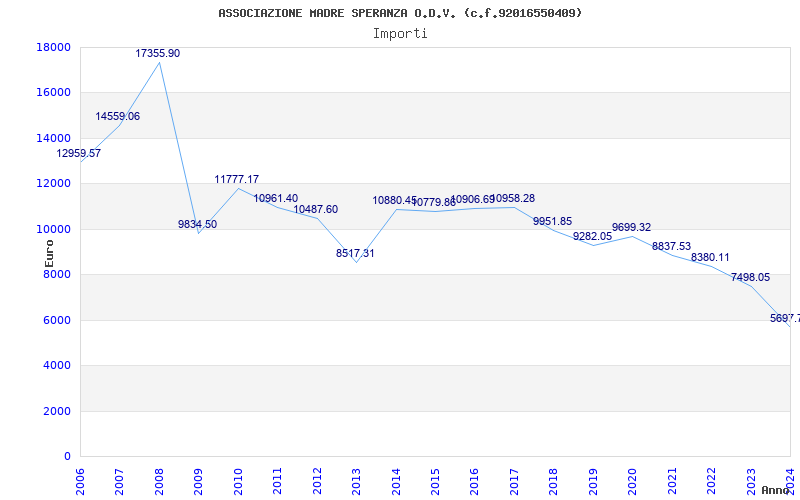Click the y-axis value 6000
800x500 pixels.
point(57,320)
